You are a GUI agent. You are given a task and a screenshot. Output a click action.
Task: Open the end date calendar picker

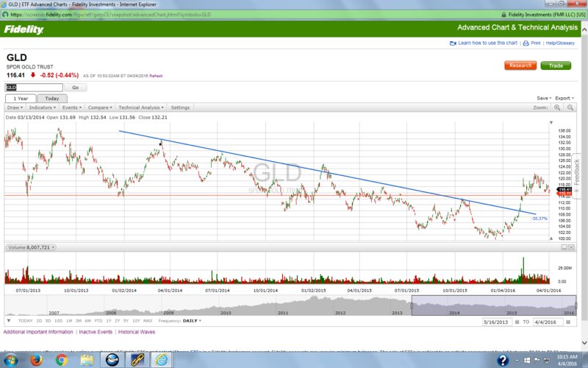pyautogui.click(x=568, y=322)
